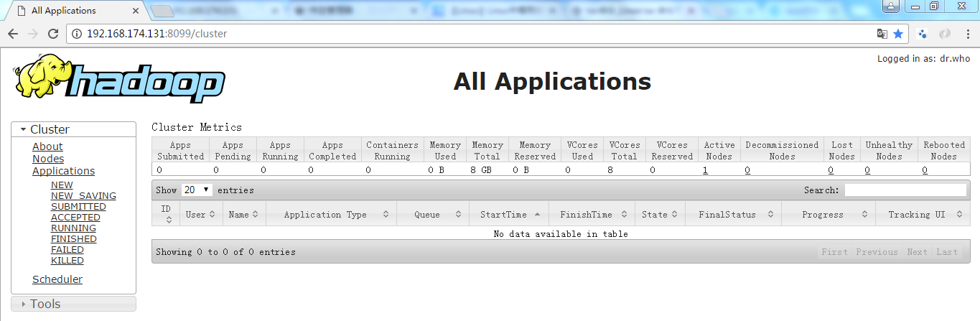Viewport: 980px width, 321px height.
Task: Filter applications by ACCEPTED state
Action: pyautogui.click(x=75, y=217)
